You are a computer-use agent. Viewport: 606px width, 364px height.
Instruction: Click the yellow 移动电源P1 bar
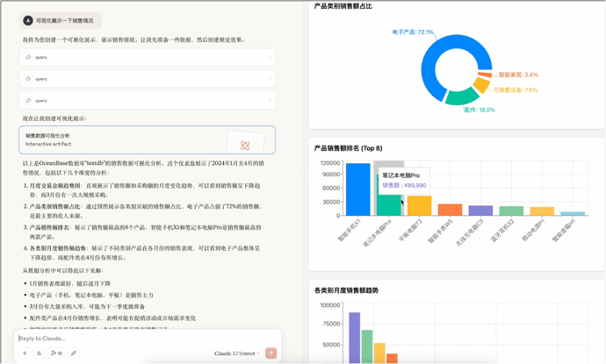[x=542, y=211]
